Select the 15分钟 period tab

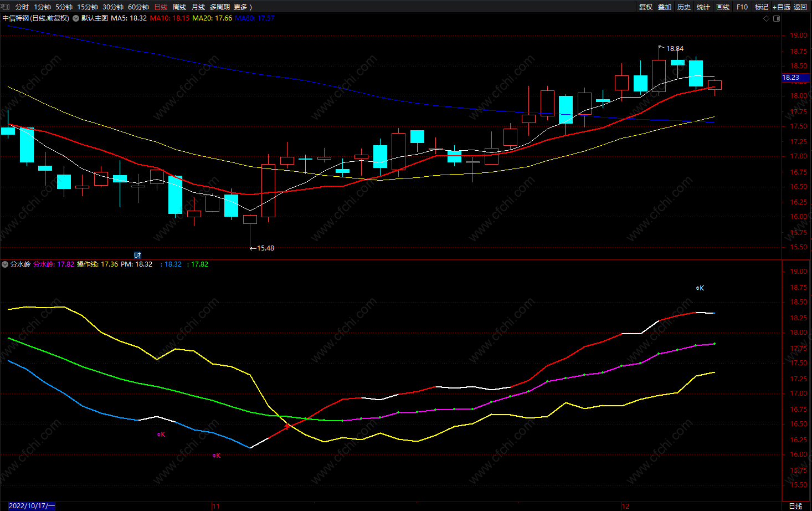pos(88,7)
